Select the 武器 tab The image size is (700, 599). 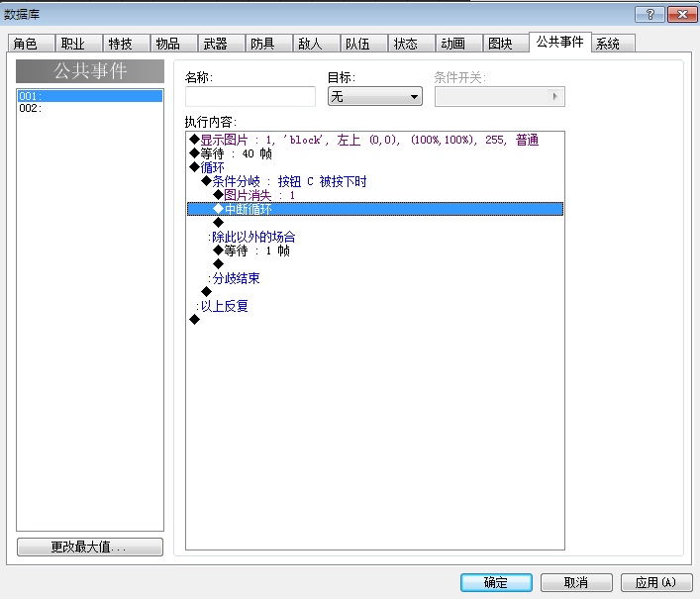pyautogui.click(x=221, y=44)
